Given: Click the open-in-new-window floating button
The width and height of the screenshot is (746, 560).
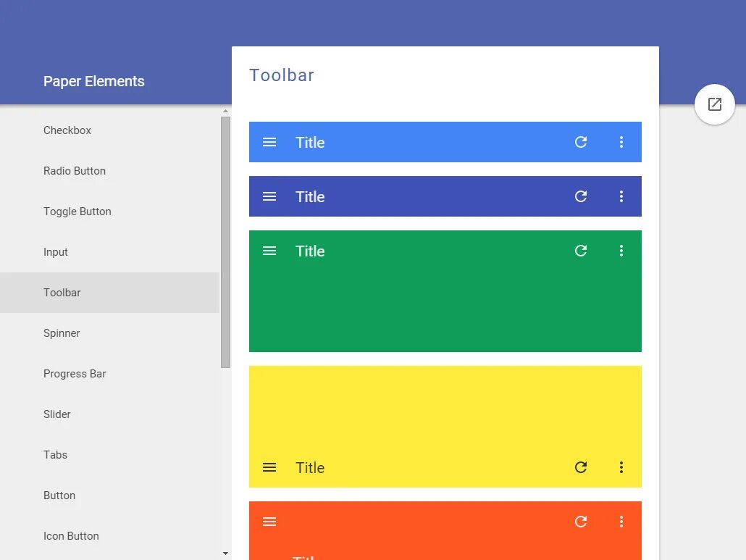Looking at the screenshot, I should [x=715, y=104].
